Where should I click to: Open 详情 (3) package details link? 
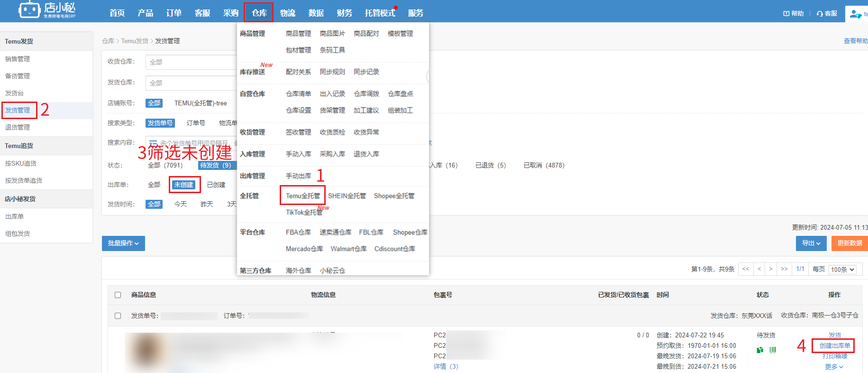[x=446, y=367]
